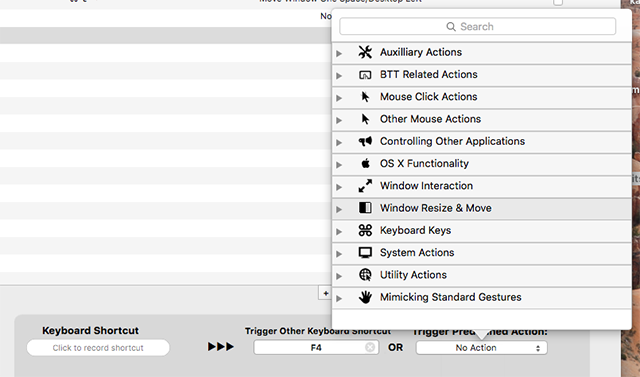This screenshot has width=640, height=377.
Task: Click the BTT Related Actions icon
Action: click(x=365, y=75)
